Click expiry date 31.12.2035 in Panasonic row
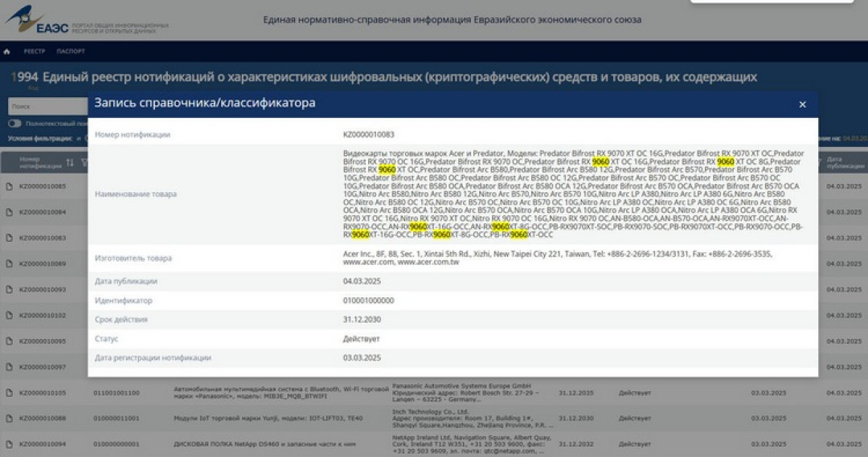Screen dimensions: 868x457 [x=575, y=393]
